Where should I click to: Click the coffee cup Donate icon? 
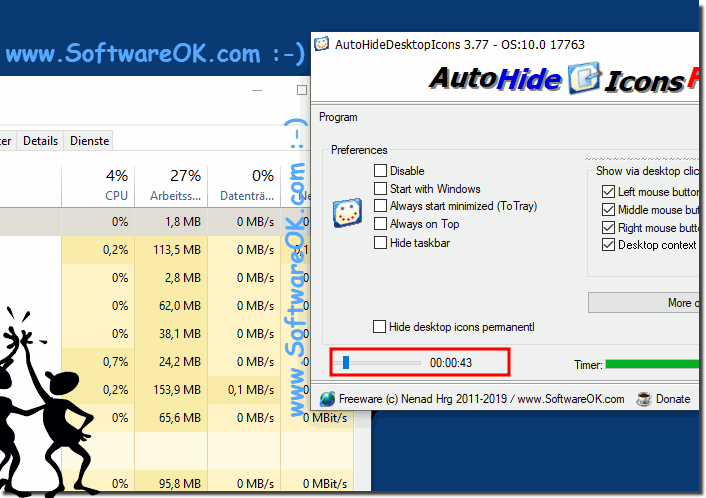tap(644, 399)
